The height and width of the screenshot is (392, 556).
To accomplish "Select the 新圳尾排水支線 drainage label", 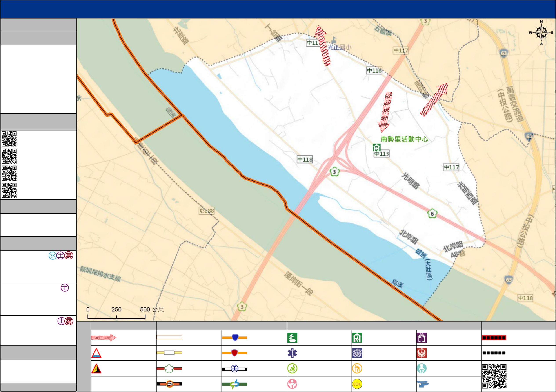I will pos(100,274).
